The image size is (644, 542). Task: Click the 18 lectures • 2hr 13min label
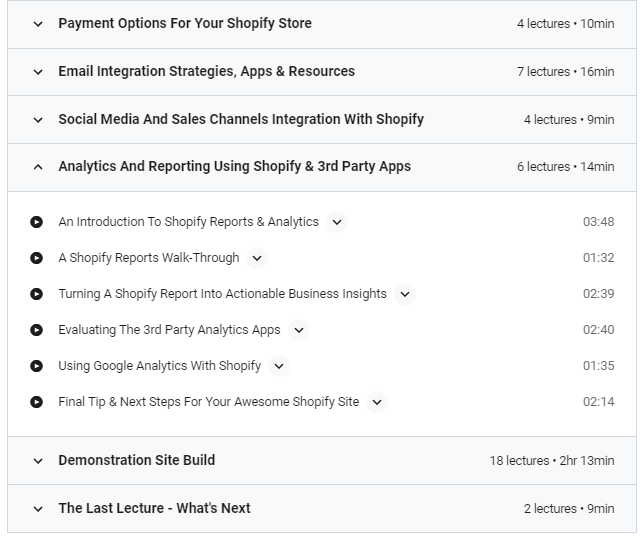(552, 461)
